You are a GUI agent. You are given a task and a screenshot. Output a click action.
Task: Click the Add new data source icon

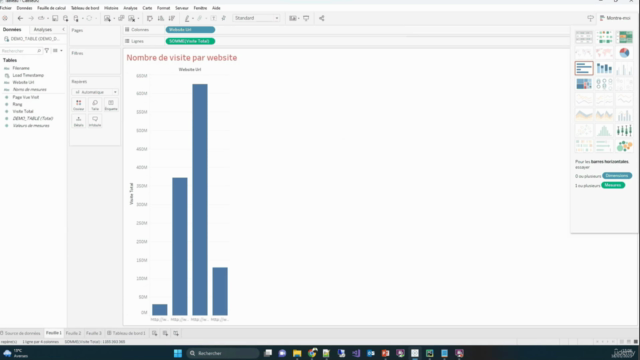(x=65, y=18)
